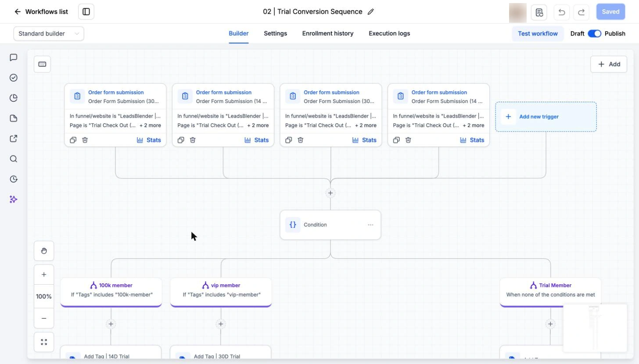Click the sticky note icon in sidebar
The image size is (639, 364).
(14, 118)
